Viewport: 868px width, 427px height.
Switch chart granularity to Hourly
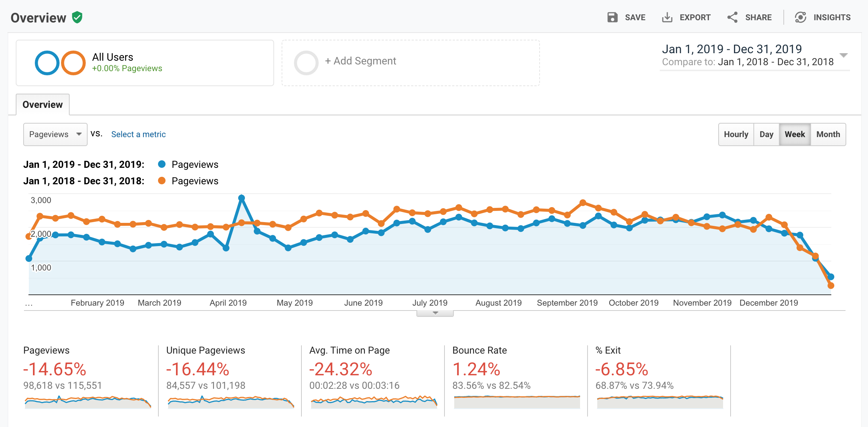click(x=736, y=134)
